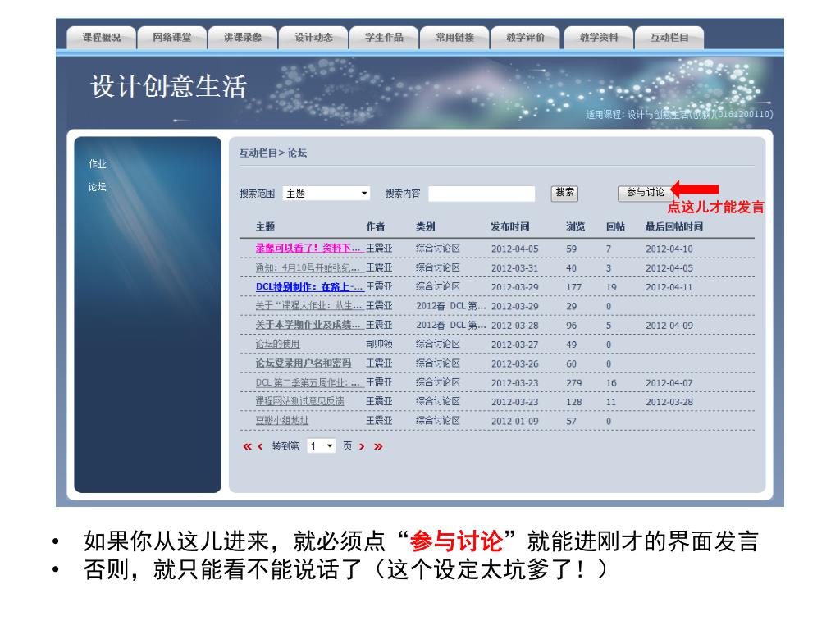Image resolution: width=840 pixels, height=630 pixels.
Task: Click the 互动栏目 breadcrumb link
Action: pos(258,153)
